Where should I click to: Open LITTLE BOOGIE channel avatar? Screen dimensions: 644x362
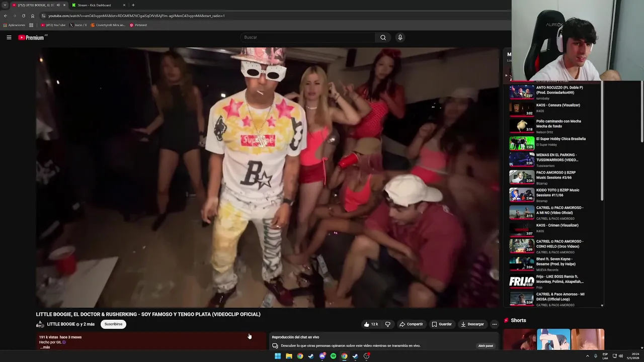point(40,324)
